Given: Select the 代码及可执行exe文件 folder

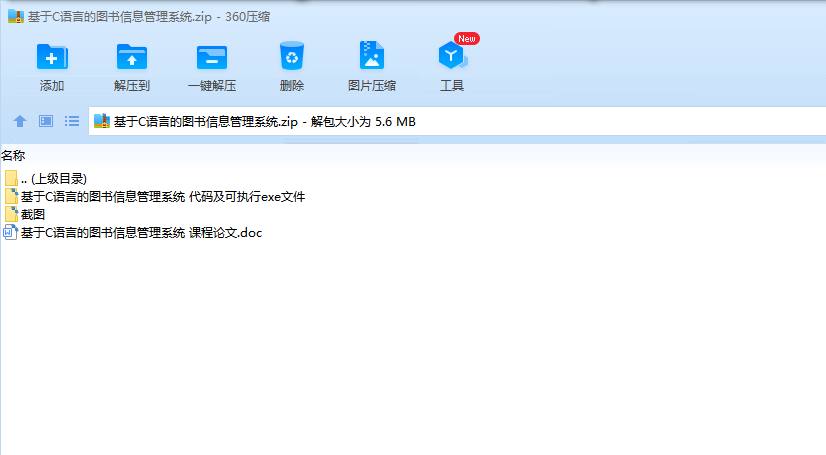Looking at the screenshot, I should pyautogui.click(x=154, y=196).
